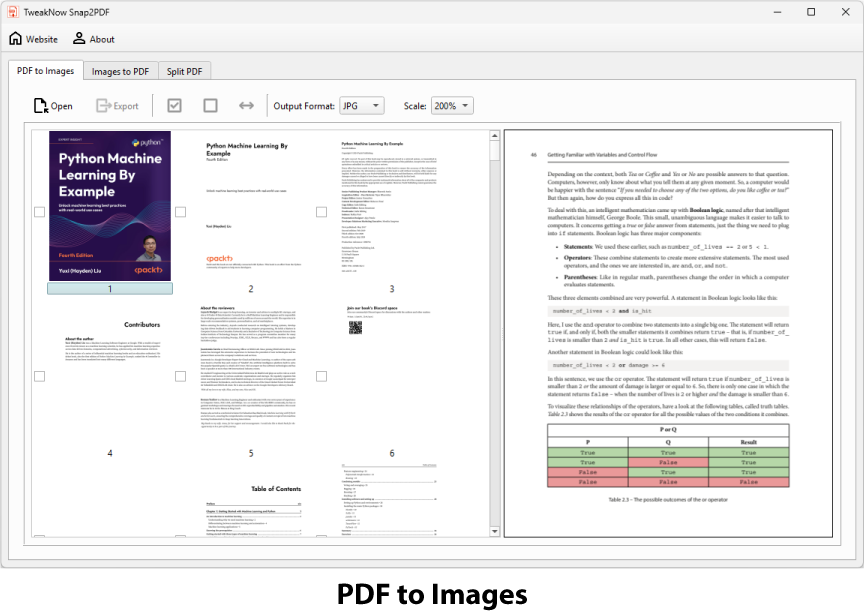Select the page 1 cover thumbnail

click(x=110, y=206)
